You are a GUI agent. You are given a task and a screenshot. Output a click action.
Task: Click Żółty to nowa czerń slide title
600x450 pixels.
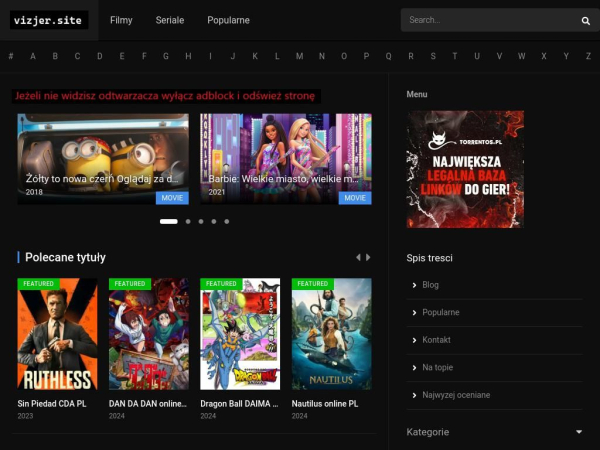(102, 179)
